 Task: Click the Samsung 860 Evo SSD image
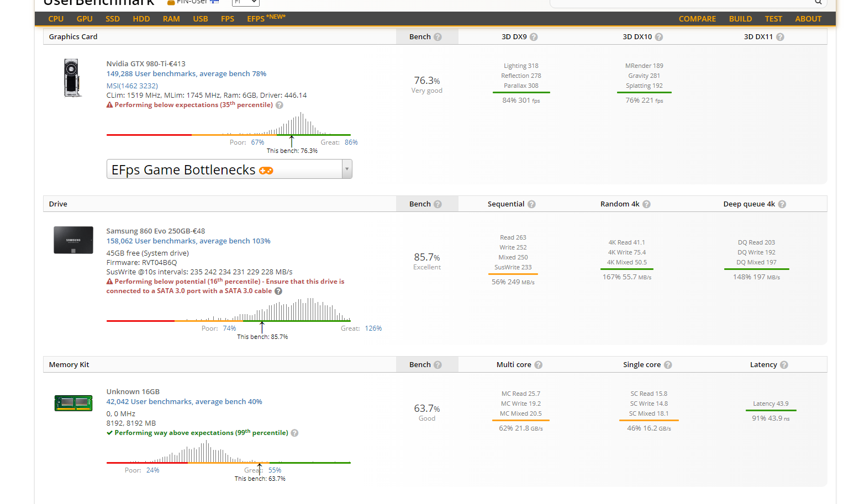73,240
